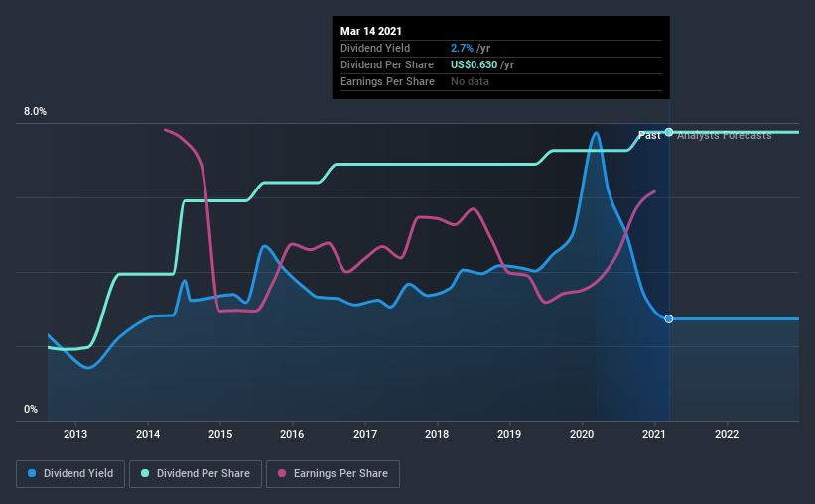Image resolution: width=815 pixels, height=504 pixels.
Task: Click the Analysts Forecasts label
Action: click(x=724, y=135)
